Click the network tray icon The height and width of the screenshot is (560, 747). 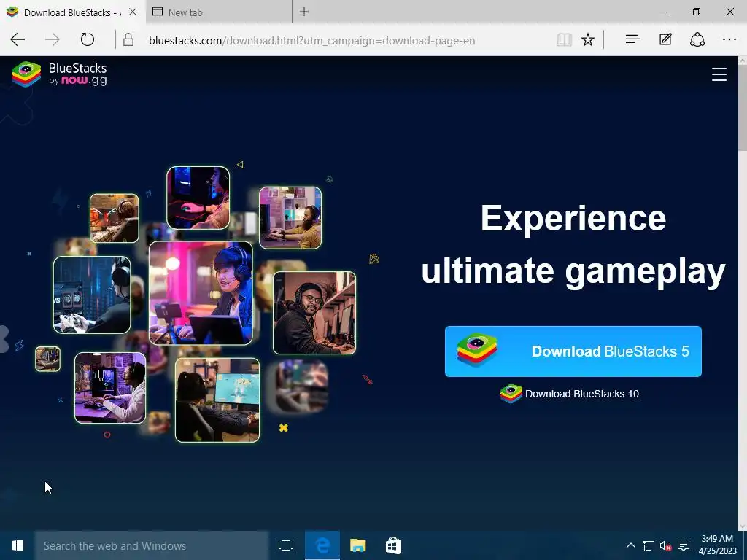coord(648,545)
